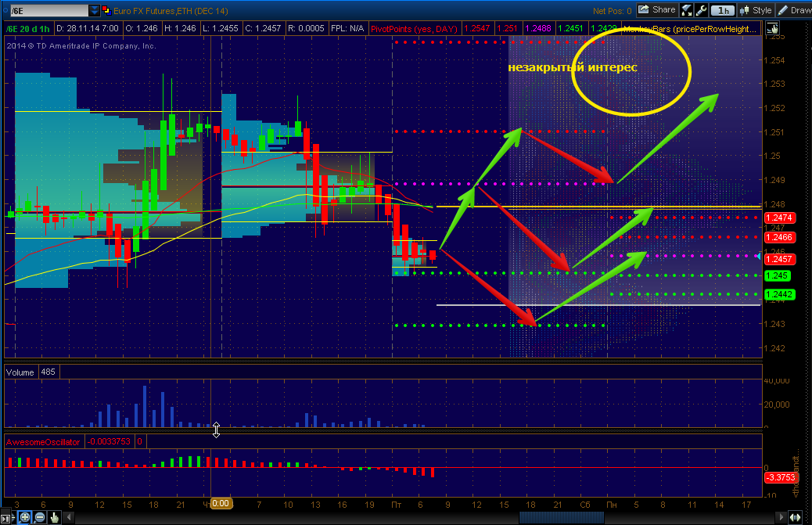
Task: Click the flask studies icon
Action: pos(687,10)
